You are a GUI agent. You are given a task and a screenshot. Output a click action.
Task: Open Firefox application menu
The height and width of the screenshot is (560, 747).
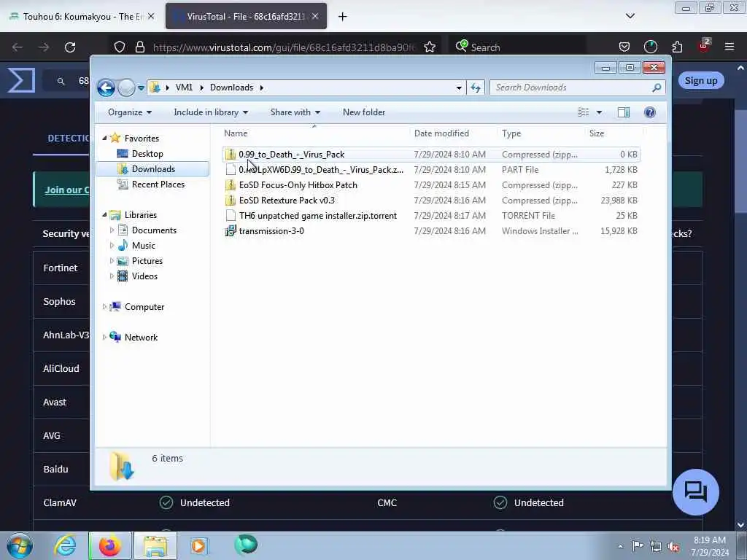(x=729, y=47)
